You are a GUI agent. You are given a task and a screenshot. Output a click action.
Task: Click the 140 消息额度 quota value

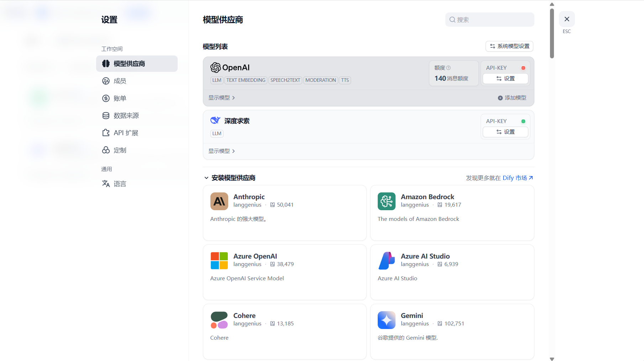click(x=451, y=78)
